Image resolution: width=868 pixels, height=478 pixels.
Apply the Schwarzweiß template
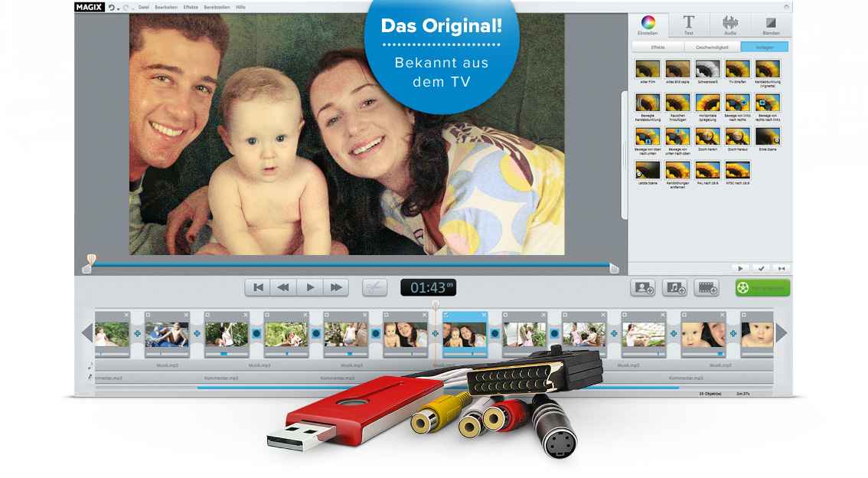coord(707,70)
